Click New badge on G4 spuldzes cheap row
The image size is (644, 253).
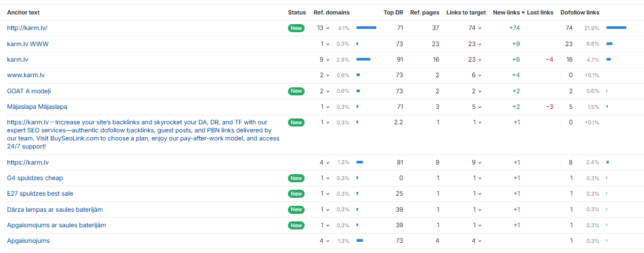(296, 178)
